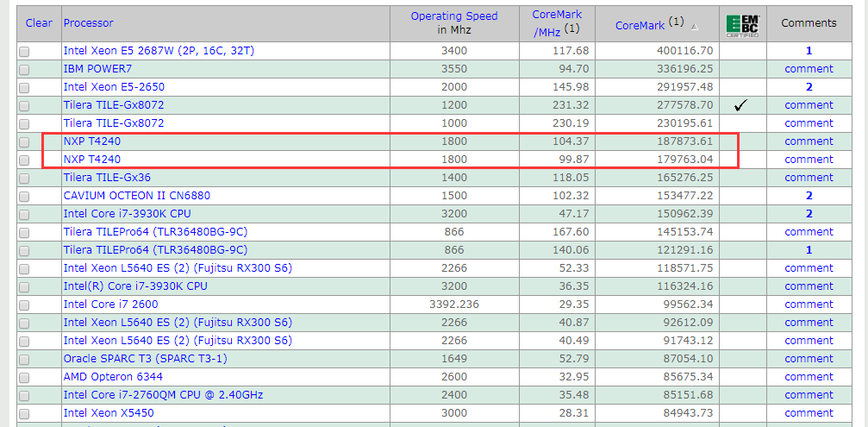Open comment link for Intel Core i7 2600

coord(809,304)
